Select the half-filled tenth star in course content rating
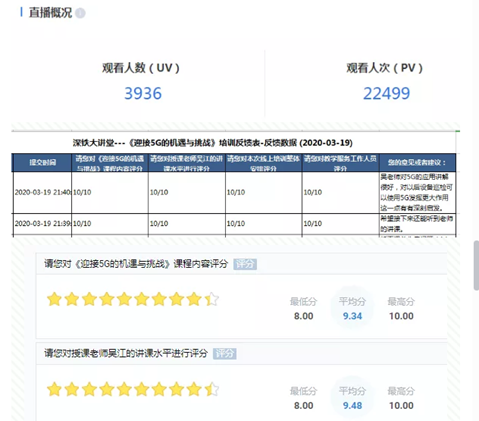The width and height of the screenshot is (479, 421). [x=211, y=299]
